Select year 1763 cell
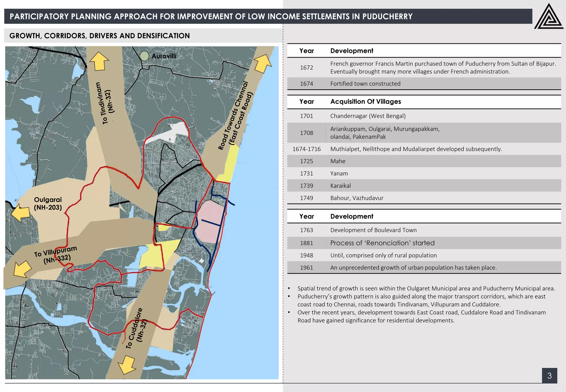 click(x=306, y=230)
